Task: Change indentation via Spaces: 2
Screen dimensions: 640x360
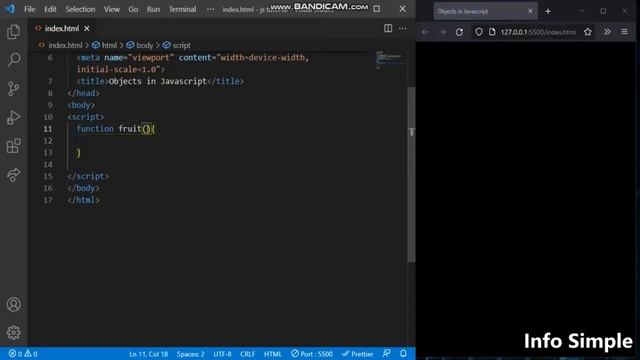Action: tap(190, 354)
